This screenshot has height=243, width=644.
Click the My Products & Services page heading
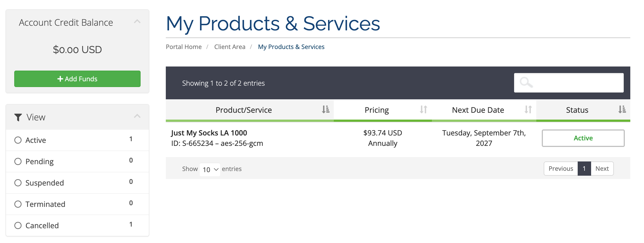pyautogui.click(x=273, y=24)
